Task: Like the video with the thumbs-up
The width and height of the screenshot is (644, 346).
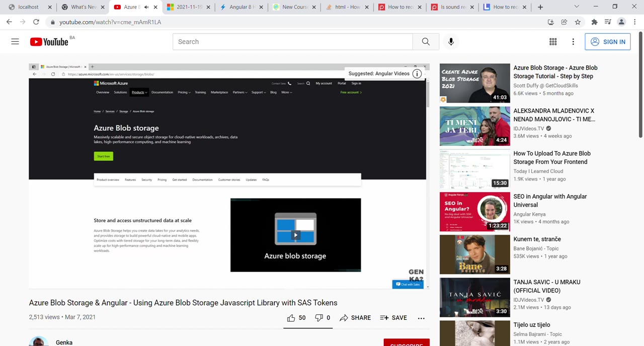Action: pyautogui.click(x=291, y=317)
